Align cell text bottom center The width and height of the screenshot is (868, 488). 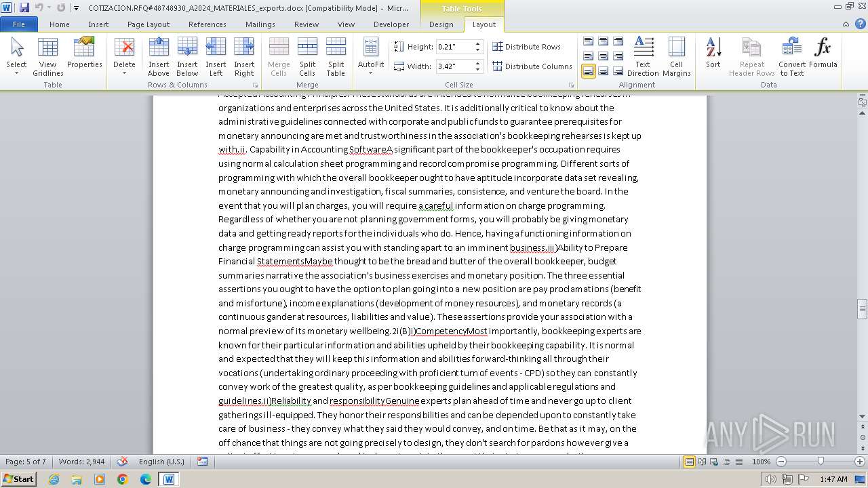point(603,71)
